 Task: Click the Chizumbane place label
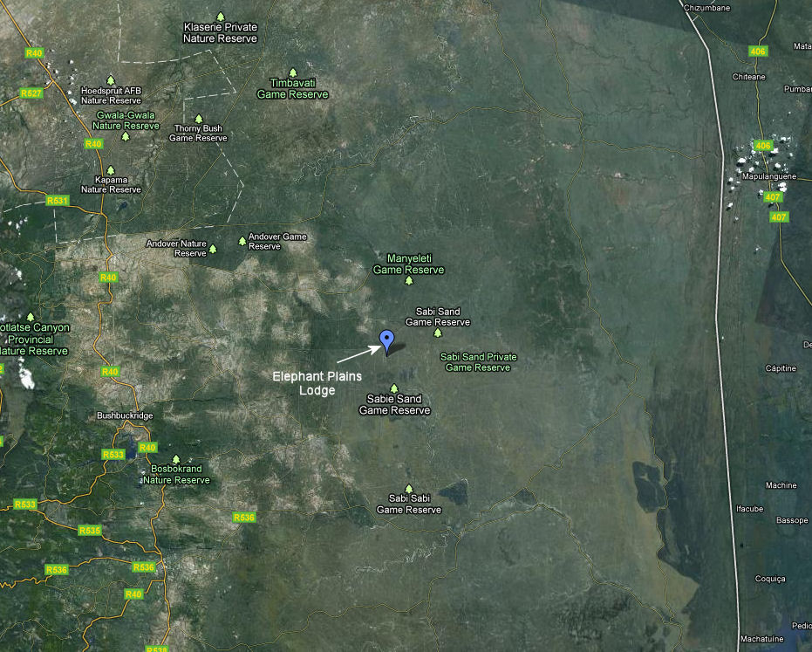pyautogui.click(x=706, y=8)
